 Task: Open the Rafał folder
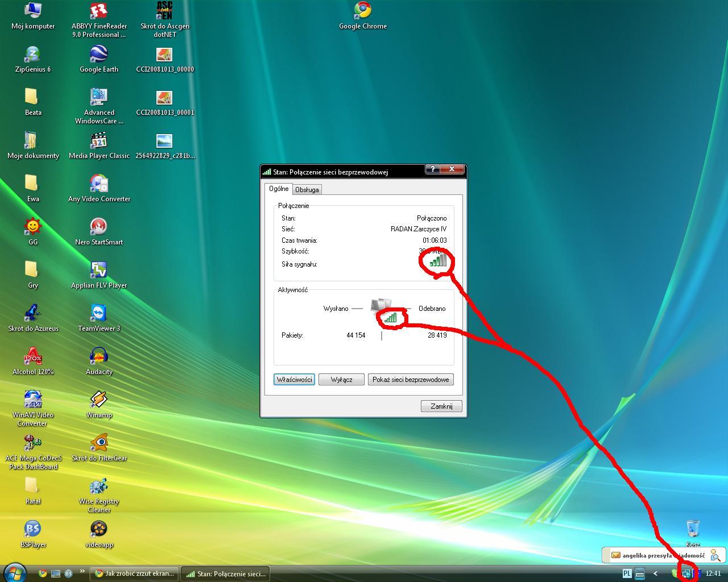[x=33, y=491]
